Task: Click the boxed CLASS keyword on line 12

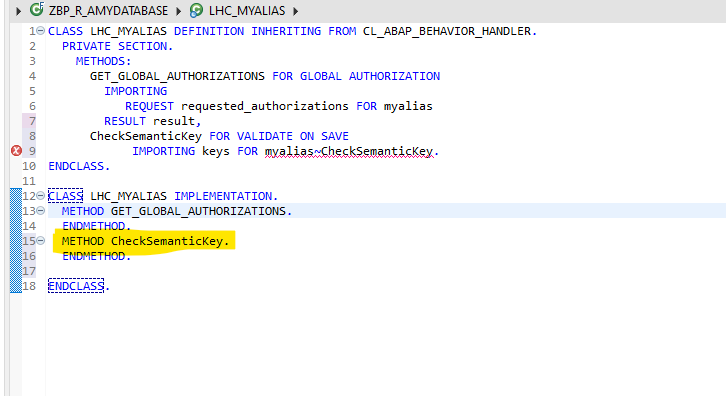Action: [65, 196]
